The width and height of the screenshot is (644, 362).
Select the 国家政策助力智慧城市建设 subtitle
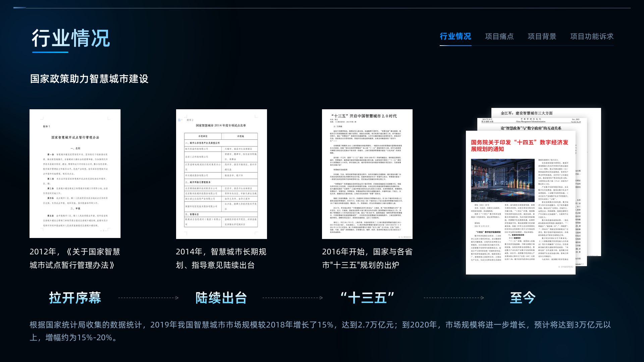coord(89,79)
